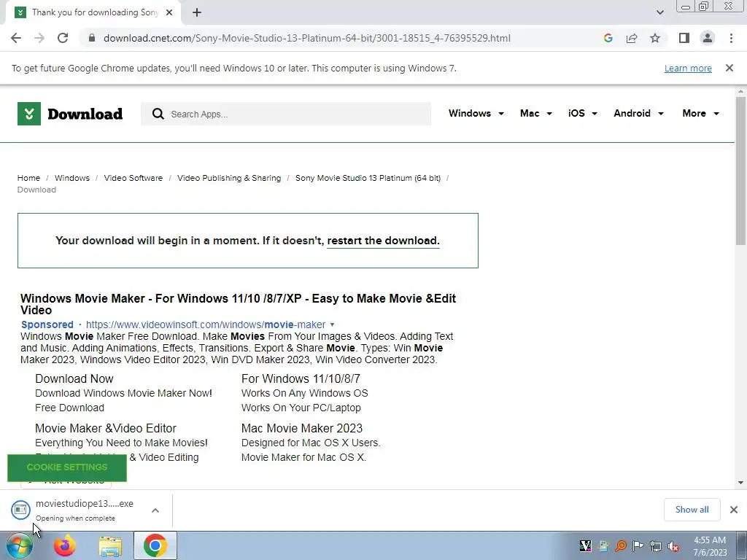Screen dimensions: 747x560
Task: Expand the iOS navigation menu
Action: pos(583,113)
